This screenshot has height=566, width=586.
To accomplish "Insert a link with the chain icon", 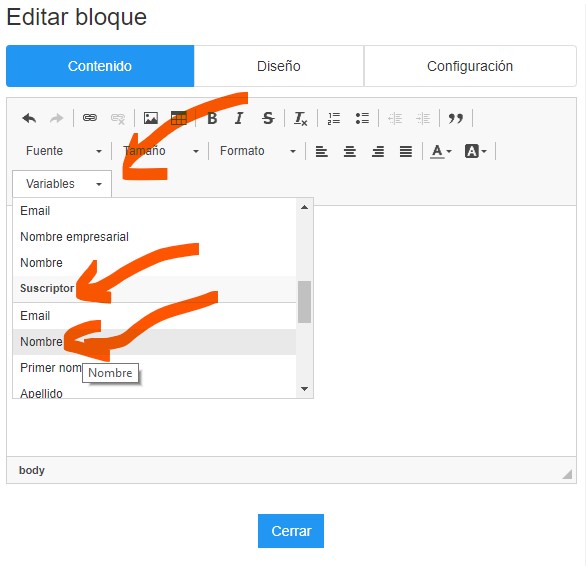I will 90,118.
